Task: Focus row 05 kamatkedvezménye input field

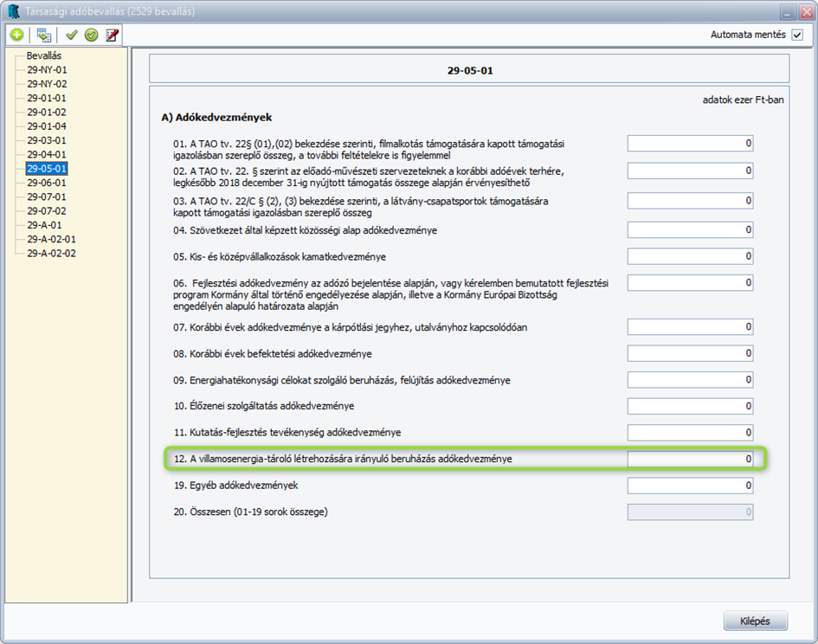Action: [x=690, y=256]
